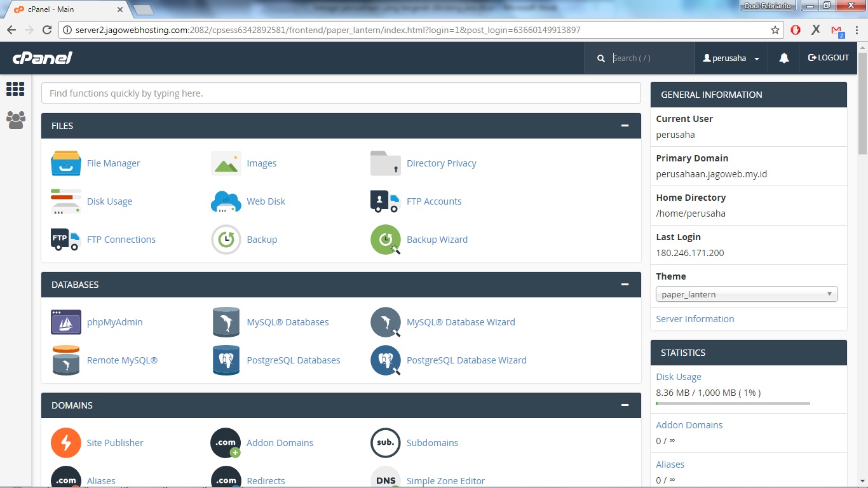This screenshot has width=868, height=488.
Task: Click the Remote MySQL icon
Action: 66,360
